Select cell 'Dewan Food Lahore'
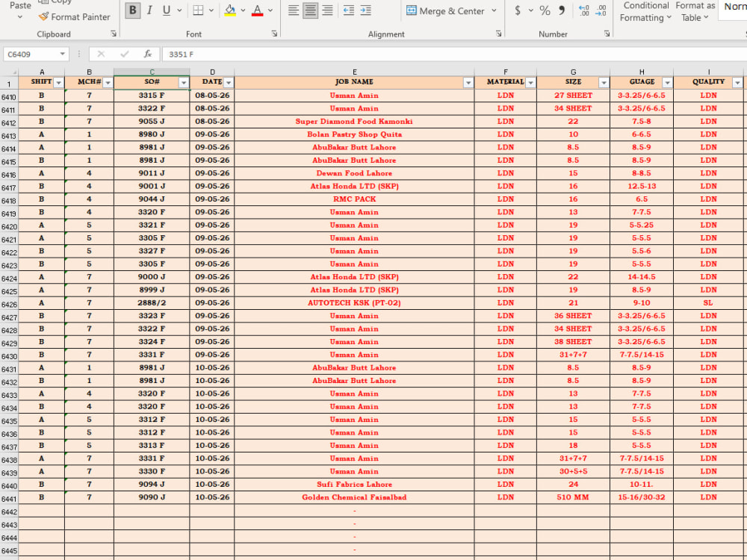The image size is (747, 560). coord(354,173)
